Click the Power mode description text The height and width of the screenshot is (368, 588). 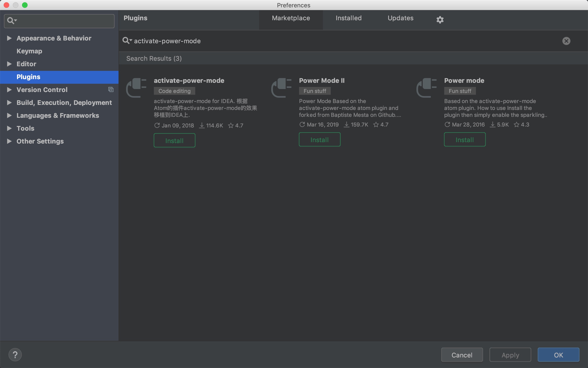click(x=496, y=108)
